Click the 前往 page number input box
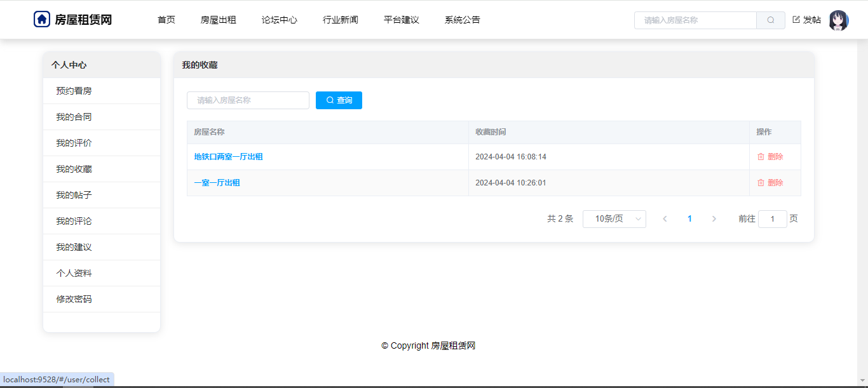 tap(772, 219)
